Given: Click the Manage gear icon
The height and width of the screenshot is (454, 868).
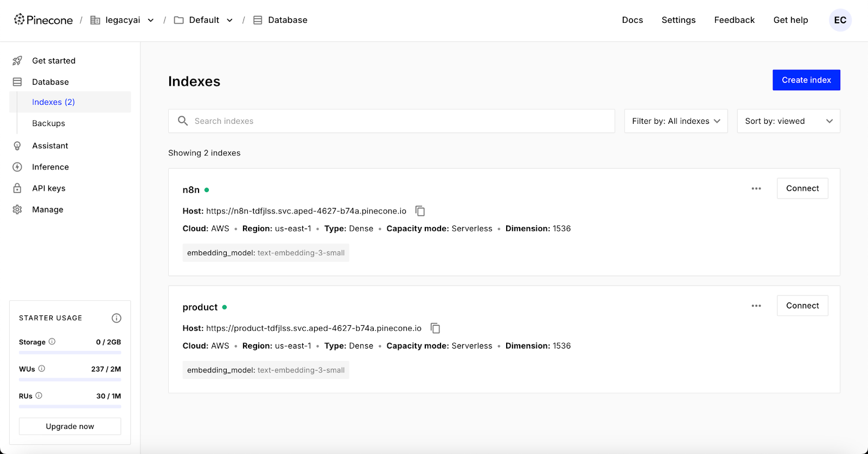Looking at the screenshot, I should point(17,210).
